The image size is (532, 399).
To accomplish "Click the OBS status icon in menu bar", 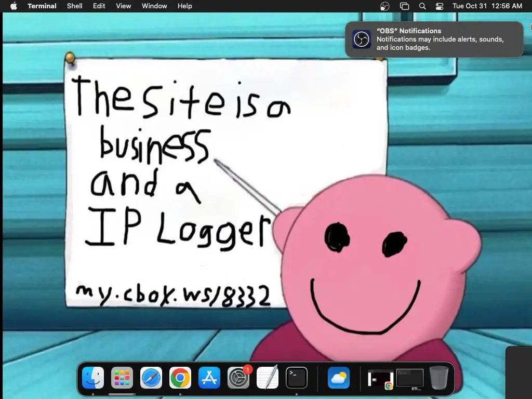I will tap(385, 6).
